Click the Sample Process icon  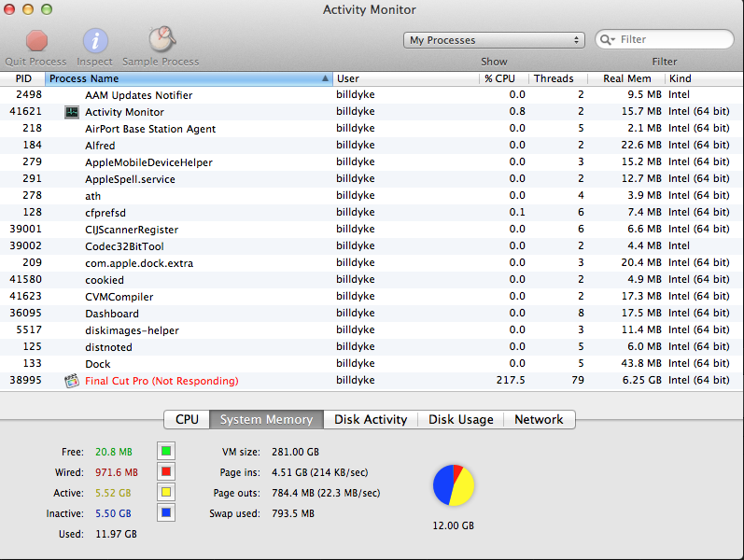161,39
